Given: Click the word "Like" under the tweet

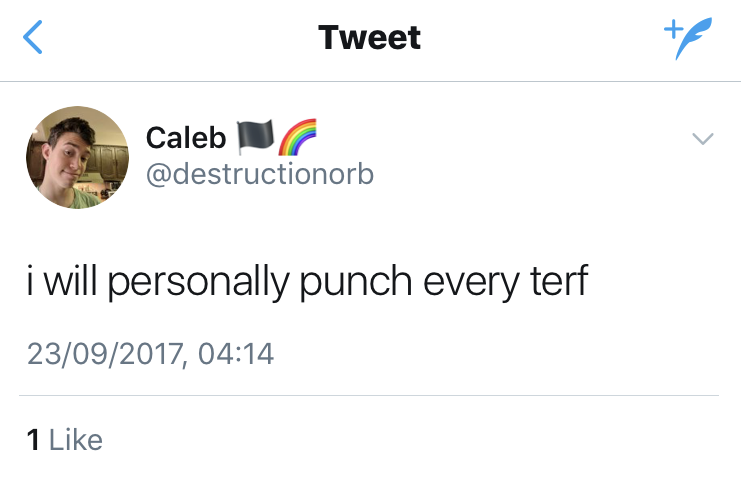Looking at the screenshot, I should click(76, 440).
